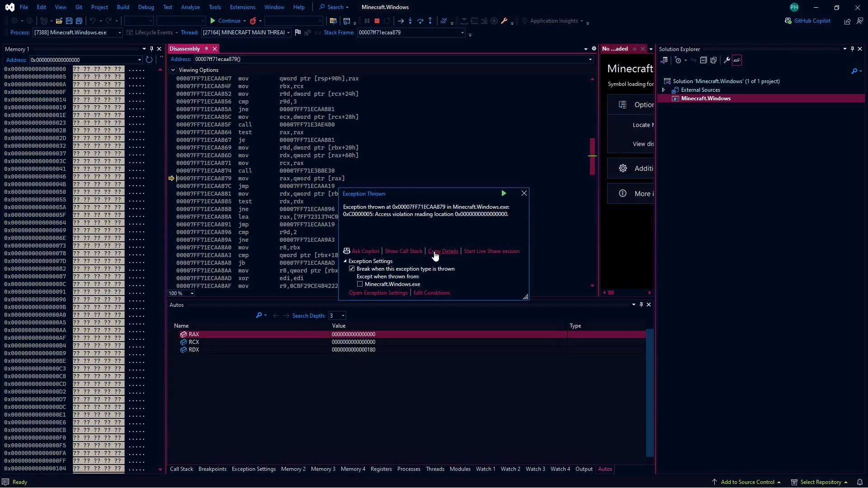
Task: Click Open Exception Settings link
Action: (378, 293)
